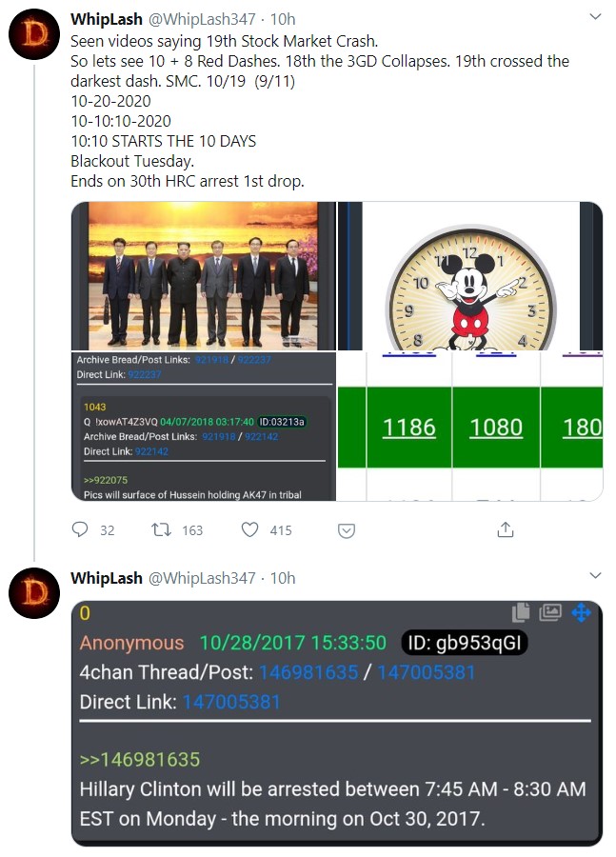
Task: Open the first WhipLash profile avatar
Action: pos(34,34)
